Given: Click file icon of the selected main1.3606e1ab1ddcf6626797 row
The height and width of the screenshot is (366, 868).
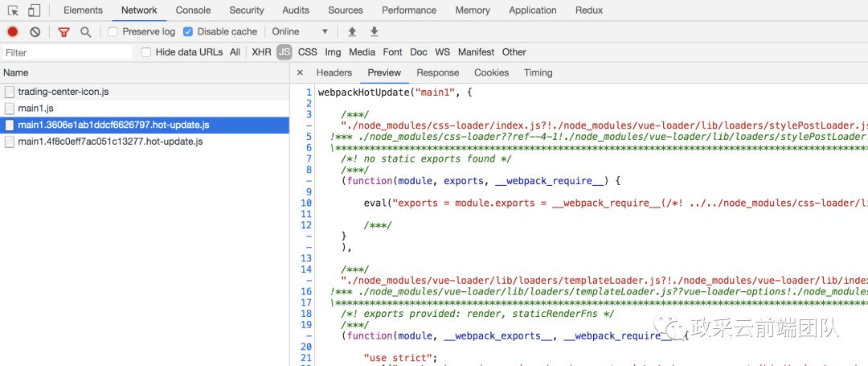Looking at the screenshot, I should (9, 125).
